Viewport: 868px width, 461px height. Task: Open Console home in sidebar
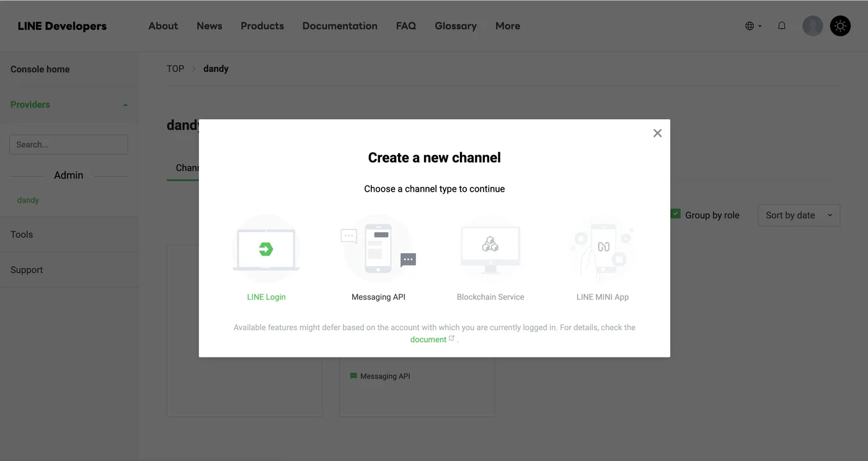(x=40, y=69)
